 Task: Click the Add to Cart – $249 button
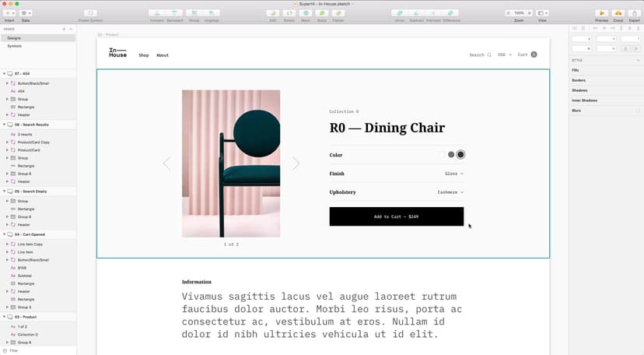(x=397, y=216)
